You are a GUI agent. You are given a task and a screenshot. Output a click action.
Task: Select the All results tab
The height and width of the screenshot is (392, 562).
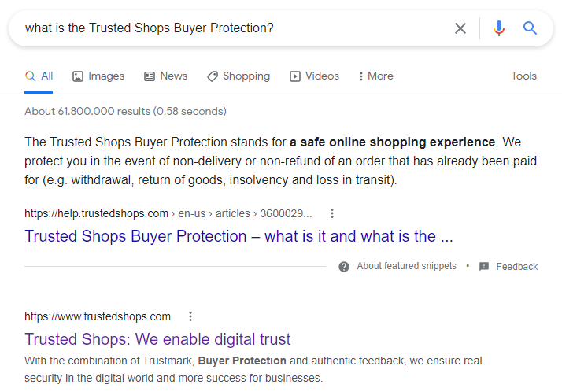tap(39, 76)
